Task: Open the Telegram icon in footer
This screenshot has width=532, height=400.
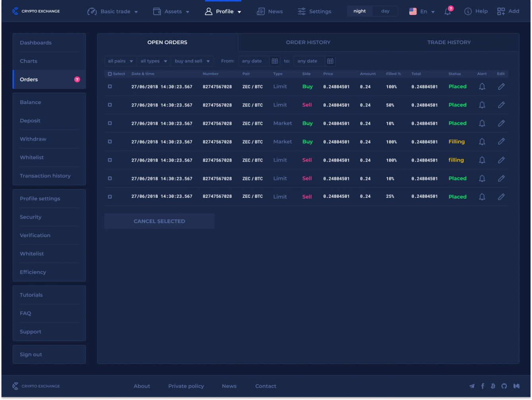Action: tap(472, 386)
